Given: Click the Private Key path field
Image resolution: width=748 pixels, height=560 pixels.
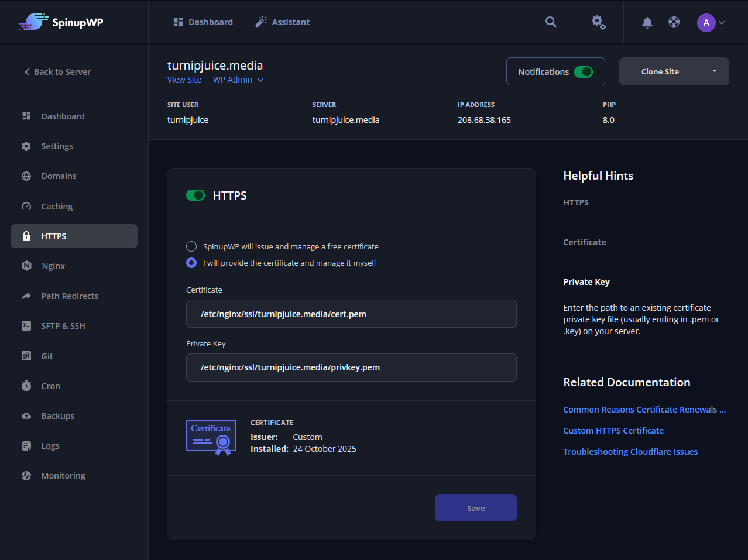Looking at the screenshot, I should (351, 367).
